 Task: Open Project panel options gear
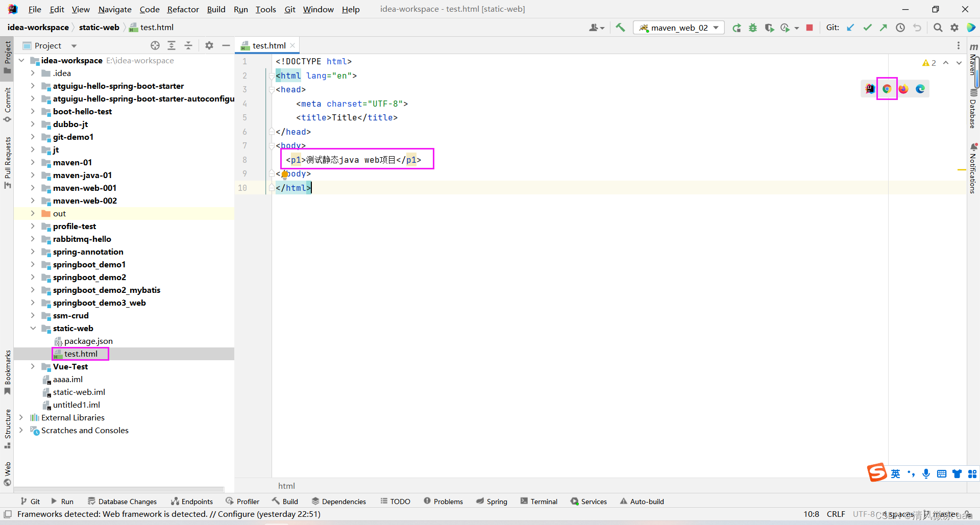209,45
